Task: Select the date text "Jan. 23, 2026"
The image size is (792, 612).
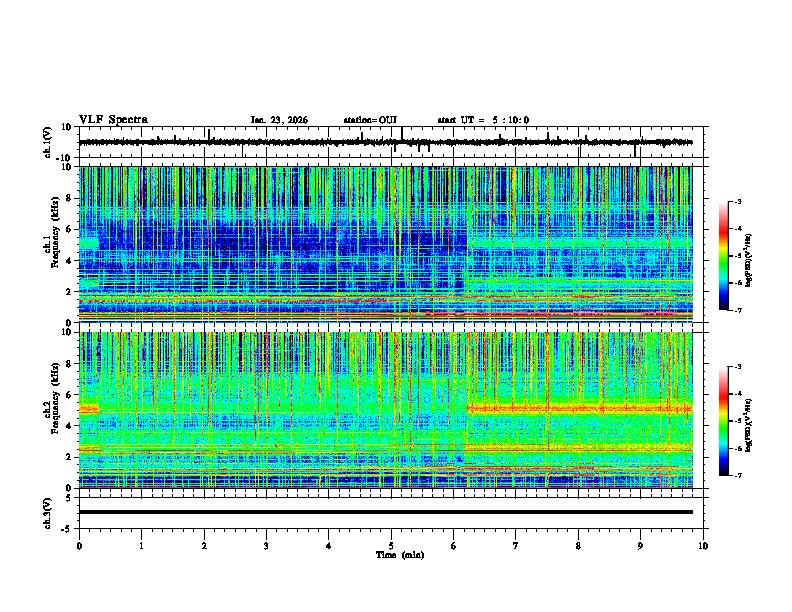Action: (x=279, y=120)
